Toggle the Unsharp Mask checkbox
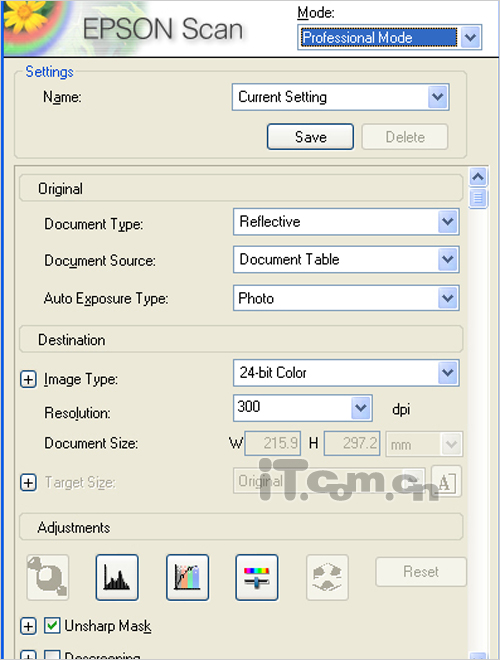 pyautogui.click(x=52, y=625)
